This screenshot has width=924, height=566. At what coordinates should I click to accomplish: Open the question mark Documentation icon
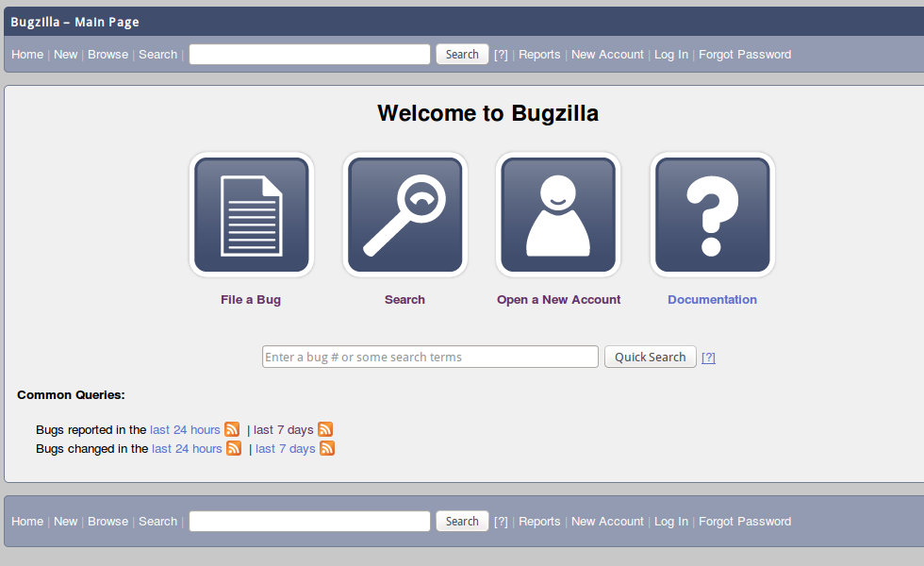[x=713, y=215]
